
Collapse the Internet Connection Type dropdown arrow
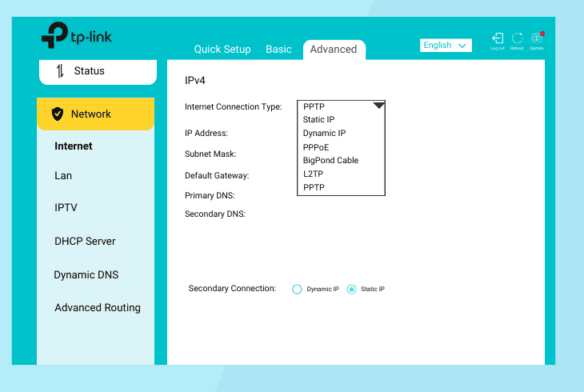click(378, 106)
